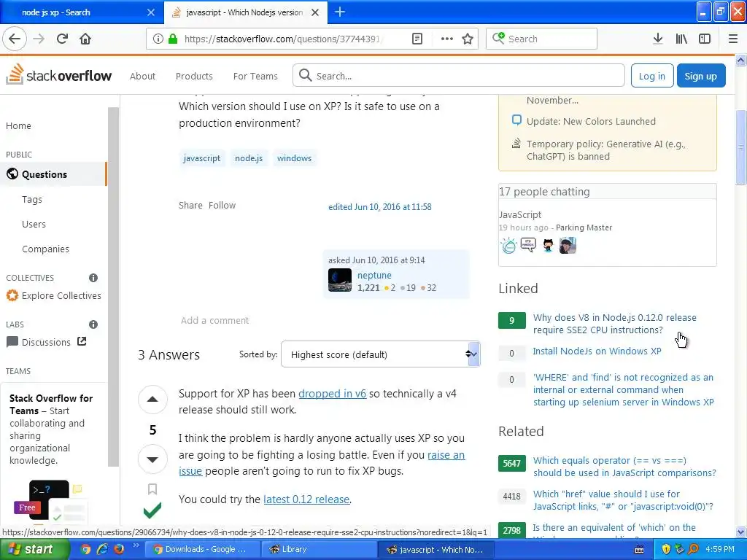
Task: Close the 'node js xp - Search' tab
Action: pyautogui.click(x=151, y=12)
